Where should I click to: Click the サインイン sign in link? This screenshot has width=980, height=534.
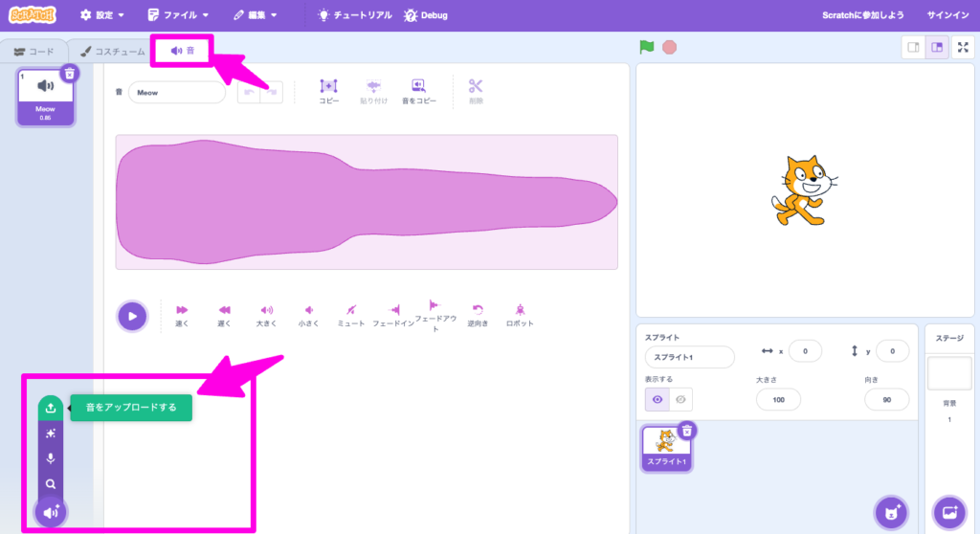click(x=950, y=15)
